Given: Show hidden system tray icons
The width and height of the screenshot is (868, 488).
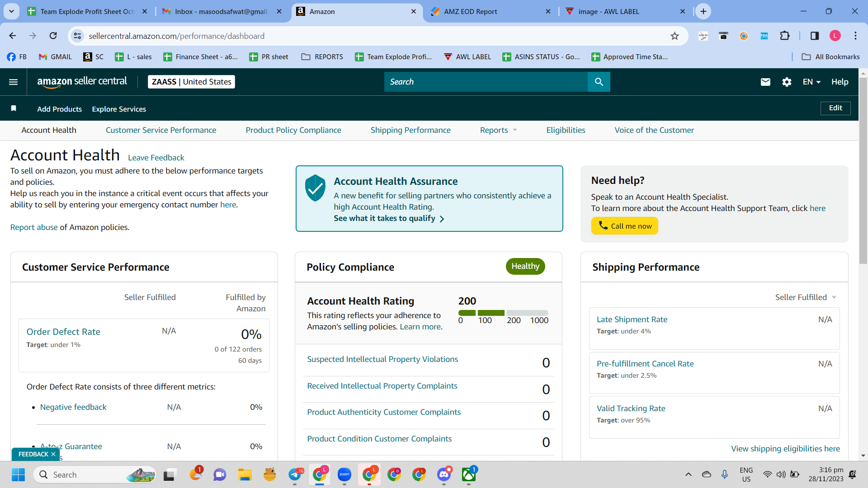Looking at the screenshot, I should coord(689,474).
